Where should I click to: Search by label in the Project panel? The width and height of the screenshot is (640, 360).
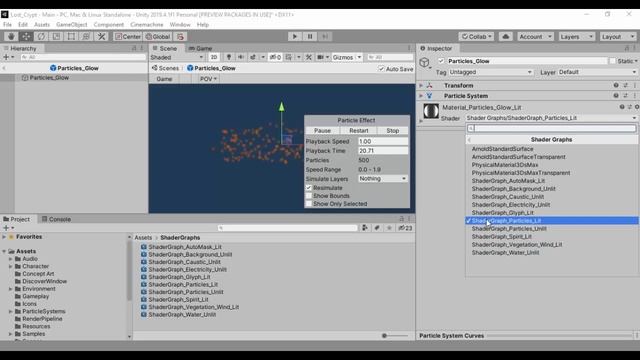(x=377, y=228)
